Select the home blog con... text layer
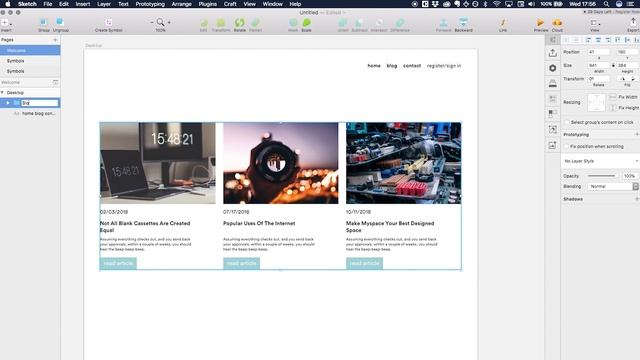Screen dimensions: 640x360 click(x=38, y=113)
